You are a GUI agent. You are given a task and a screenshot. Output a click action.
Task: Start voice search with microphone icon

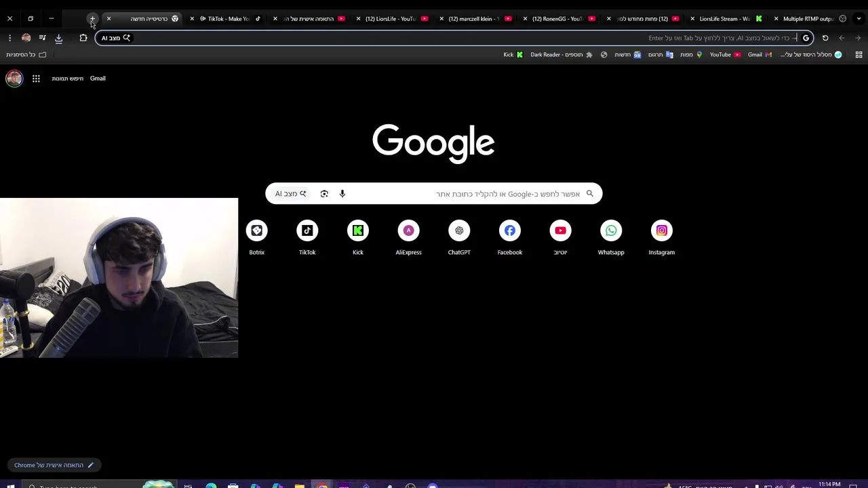[342, 194]
